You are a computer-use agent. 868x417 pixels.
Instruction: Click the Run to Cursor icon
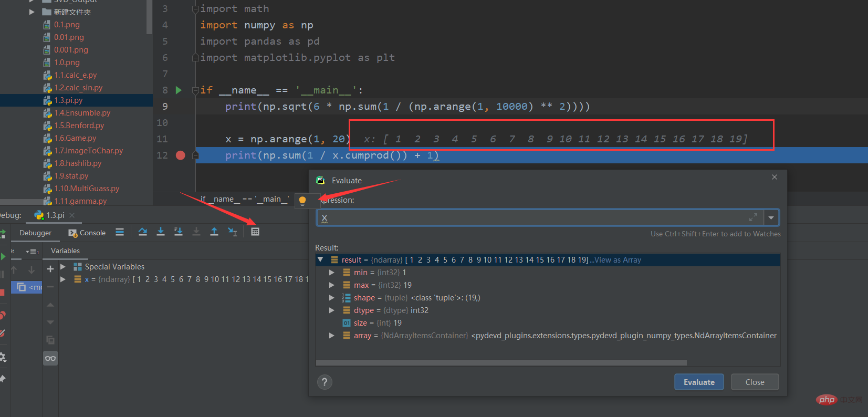(232, 232)
